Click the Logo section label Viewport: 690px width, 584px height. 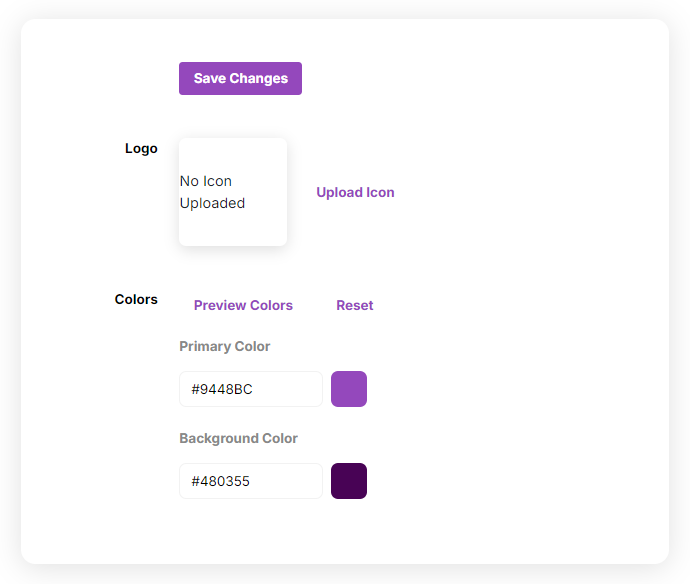coord(141,148)
